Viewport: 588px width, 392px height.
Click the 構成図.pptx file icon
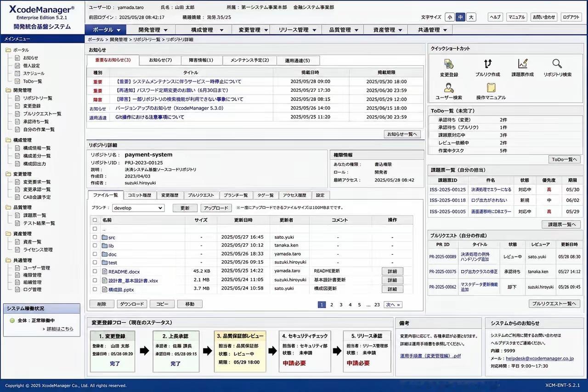pyautogui.click(x=104, y=289)
